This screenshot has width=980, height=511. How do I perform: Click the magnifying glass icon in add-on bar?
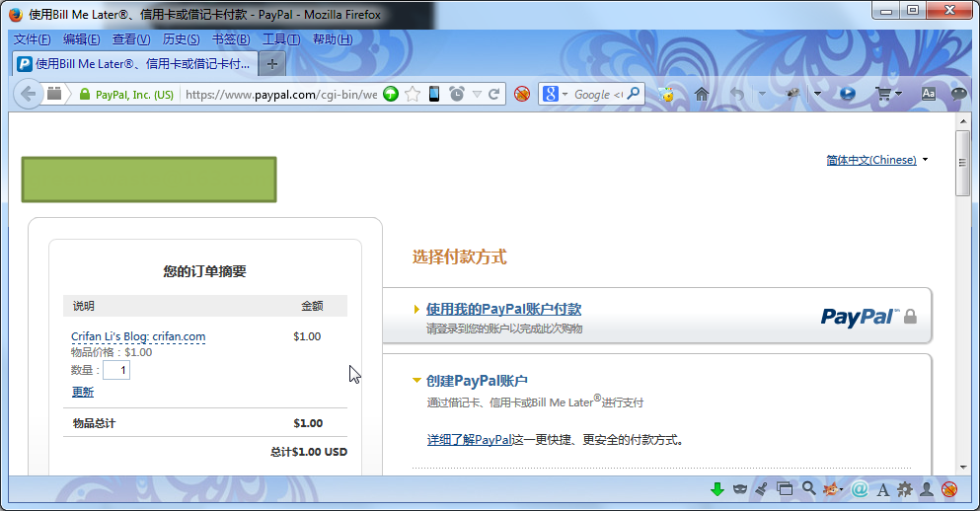(808, 488)
